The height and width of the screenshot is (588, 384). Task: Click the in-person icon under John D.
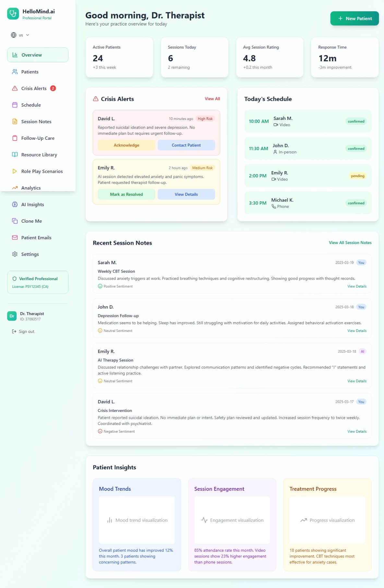tap(275, 152)
